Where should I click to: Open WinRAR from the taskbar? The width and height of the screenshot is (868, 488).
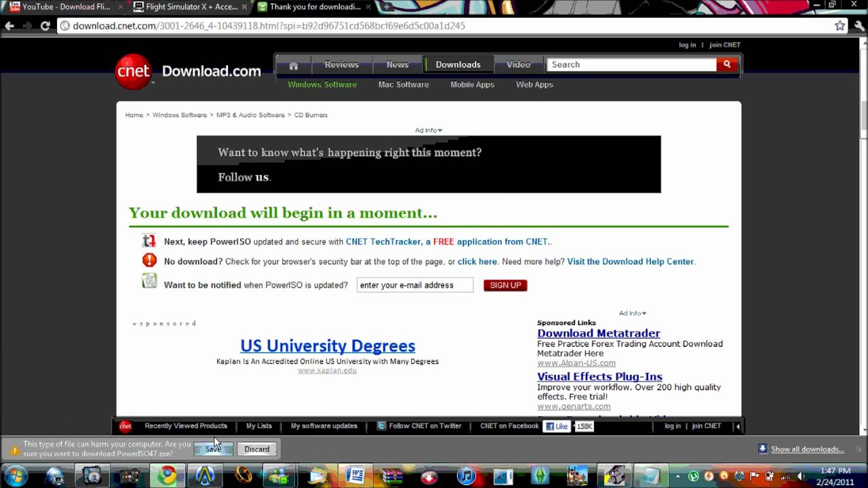pos(392,476)
